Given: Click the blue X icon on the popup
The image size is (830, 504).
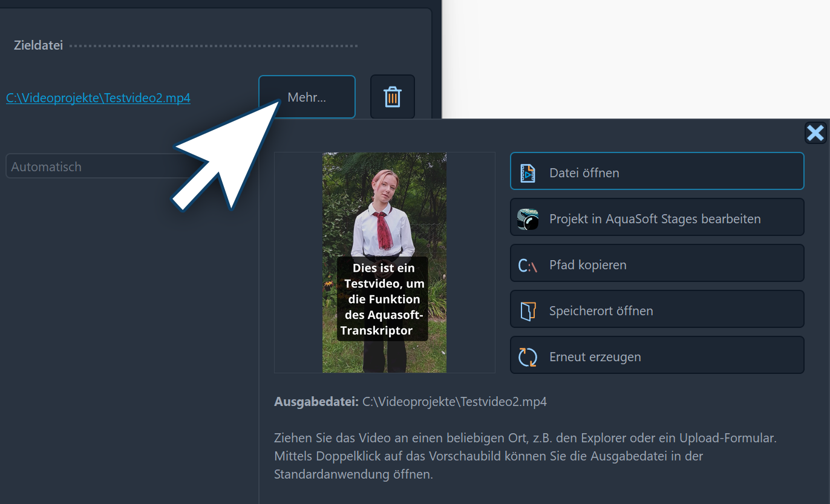Looking at the screenshot, I should click(x=815, y=133).
